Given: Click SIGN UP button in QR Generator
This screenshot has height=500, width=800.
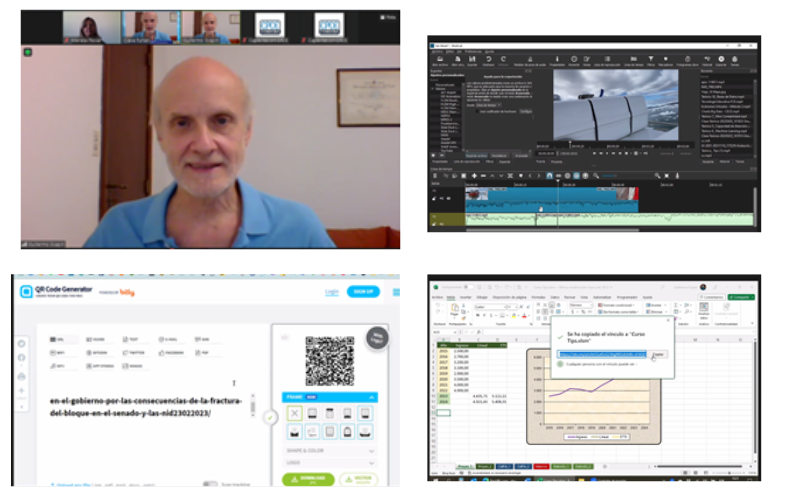Looking at the screenshot, I should click(x=363, y=291).
